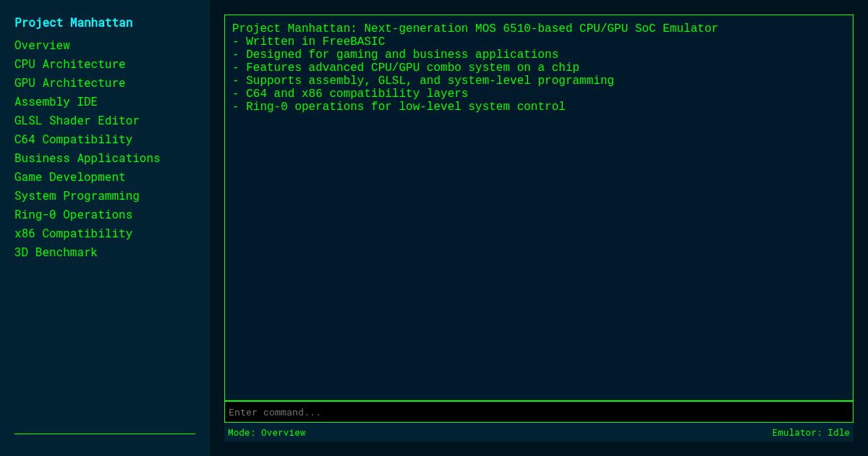
Task: Open the GPU Architecture section
Action: 69,83
